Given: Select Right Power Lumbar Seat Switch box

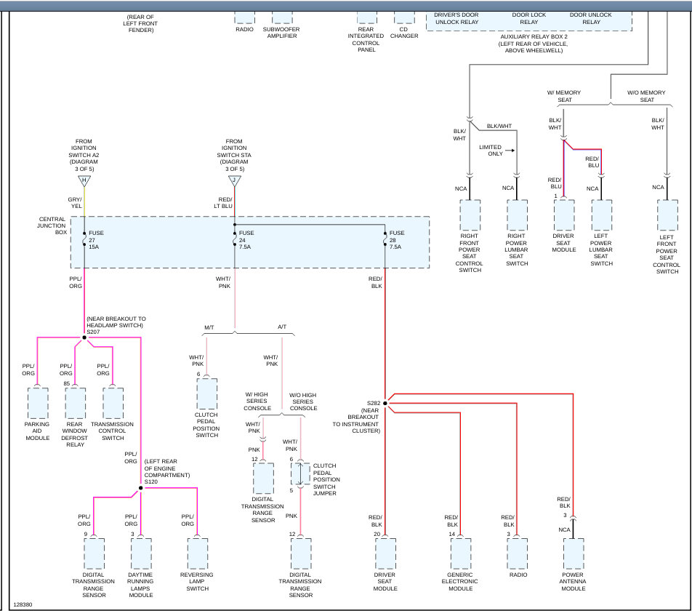Looking at the screenshot, I should click(518, 215).
